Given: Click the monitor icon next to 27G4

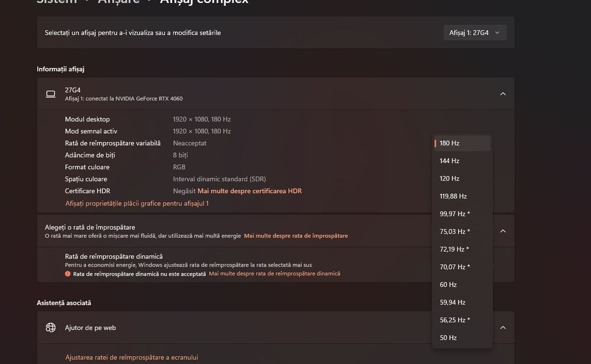Looking at the screenshot, I should pos(50,94).
